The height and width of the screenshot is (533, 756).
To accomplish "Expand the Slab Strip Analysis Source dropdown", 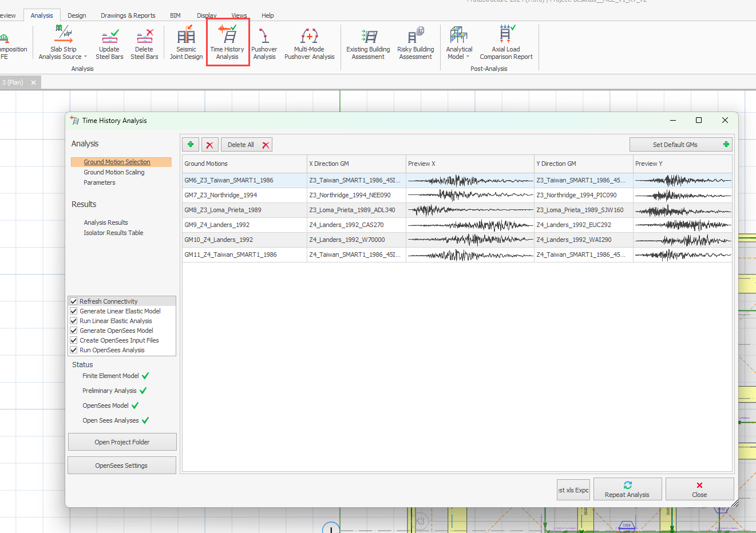I will click(85, 57).
